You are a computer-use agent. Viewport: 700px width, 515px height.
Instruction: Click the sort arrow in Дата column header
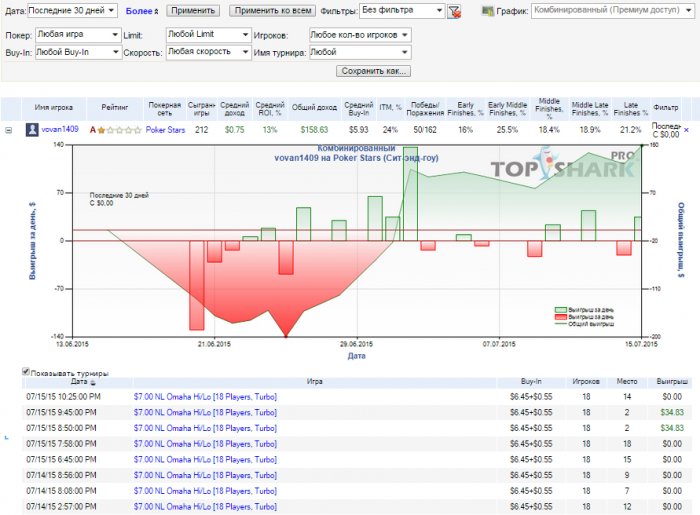[x=93, y=382]
